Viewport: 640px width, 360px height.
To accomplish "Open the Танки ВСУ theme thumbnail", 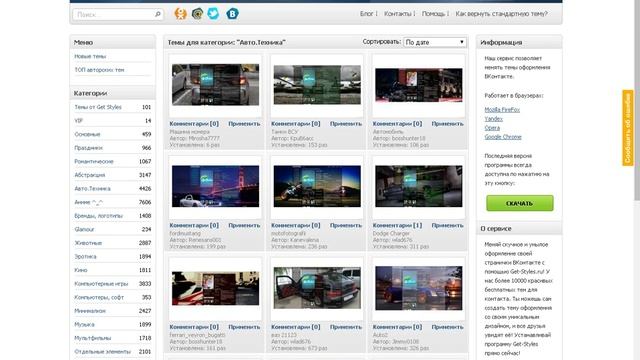I will click(317, 84).
